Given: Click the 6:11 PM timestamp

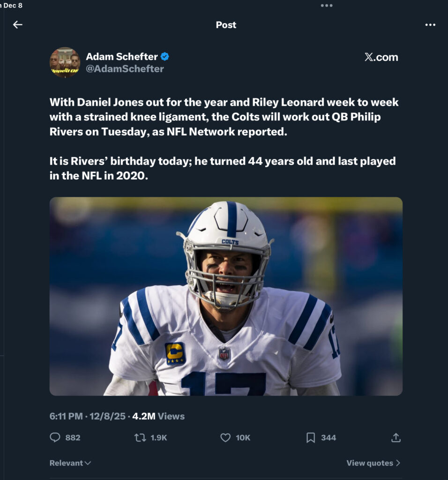Looking at the screenshot, I should tap(66, 416).
